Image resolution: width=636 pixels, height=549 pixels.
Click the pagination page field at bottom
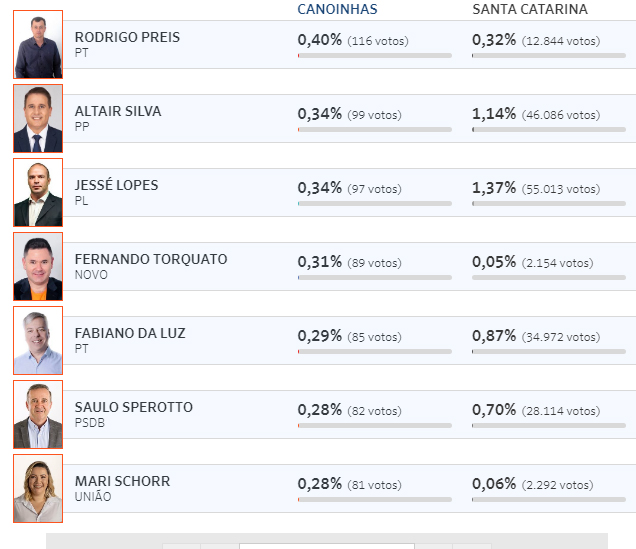[x=327, y=547]
